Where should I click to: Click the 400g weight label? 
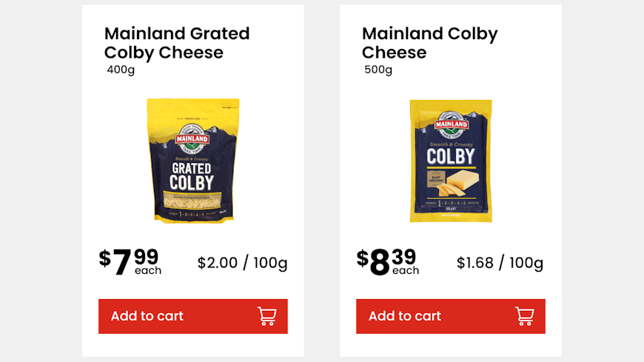[x=121, y=70]
